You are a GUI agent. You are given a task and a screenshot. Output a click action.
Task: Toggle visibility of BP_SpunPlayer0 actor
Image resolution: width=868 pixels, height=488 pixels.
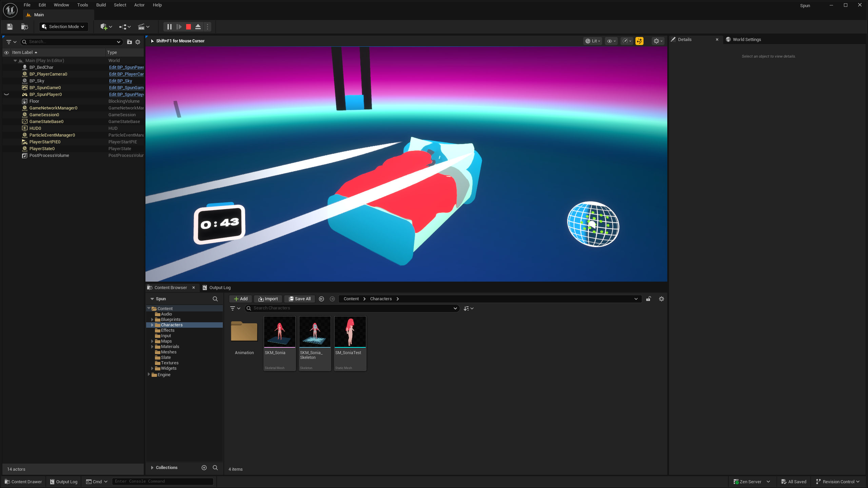click(6, 95)
